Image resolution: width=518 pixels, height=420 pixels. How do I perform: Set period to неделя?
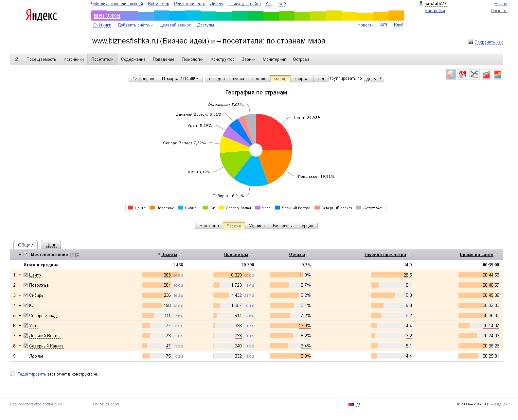point(259,79)
